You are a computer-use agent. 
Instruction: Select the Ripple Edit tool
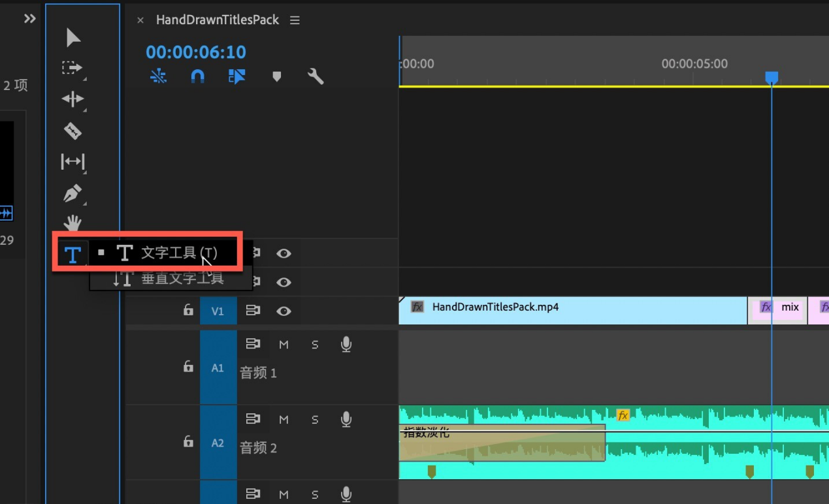pyautogui.click(x=73, y=99)
